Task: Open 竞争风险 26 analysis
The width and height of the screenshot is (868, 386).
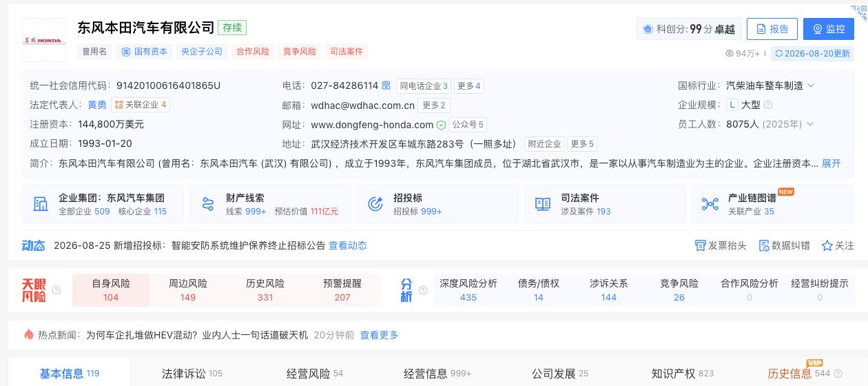Action: (679, 290)
